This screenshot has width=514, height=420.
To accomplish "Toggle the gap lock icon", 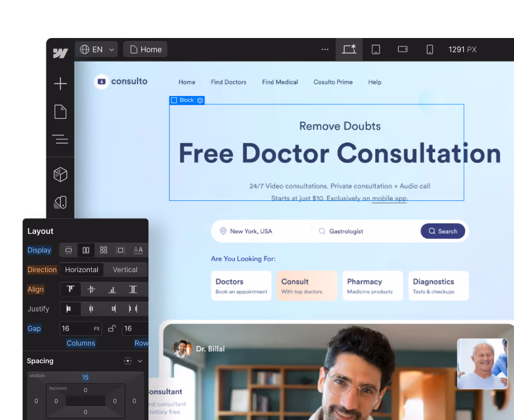I will tap(112, 328).
